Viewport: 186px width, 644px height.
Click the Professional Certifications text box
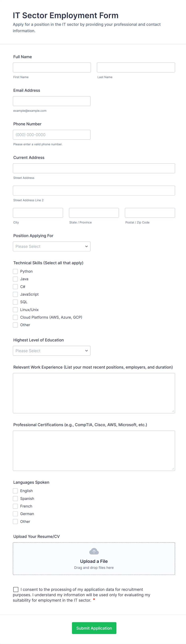(x=94, y=450)
